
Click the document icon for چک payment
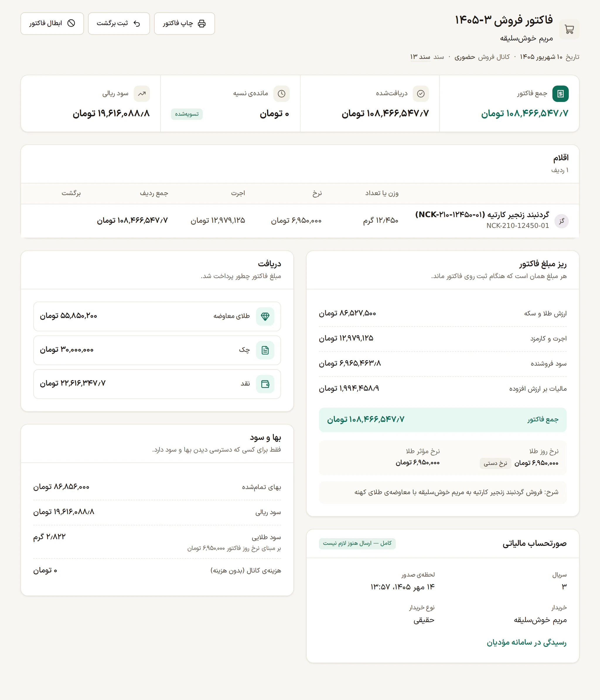tap(265, 350)
